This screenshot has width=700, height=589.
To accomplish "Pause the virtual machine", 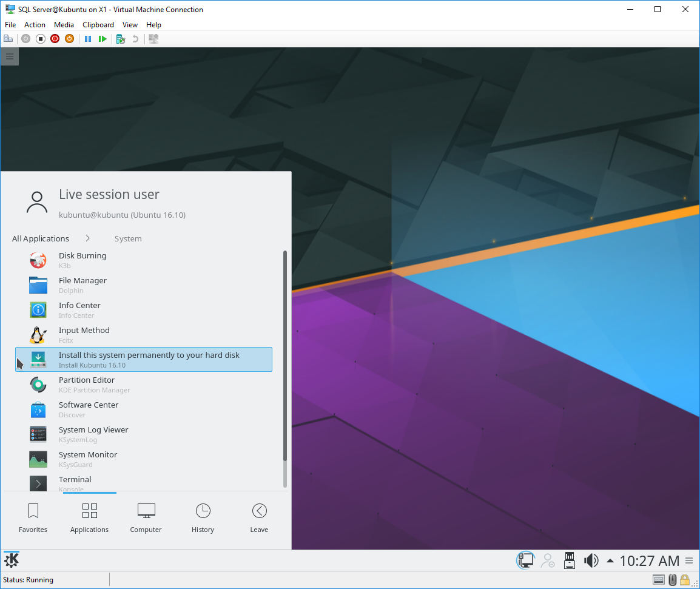I will [88, 39].
